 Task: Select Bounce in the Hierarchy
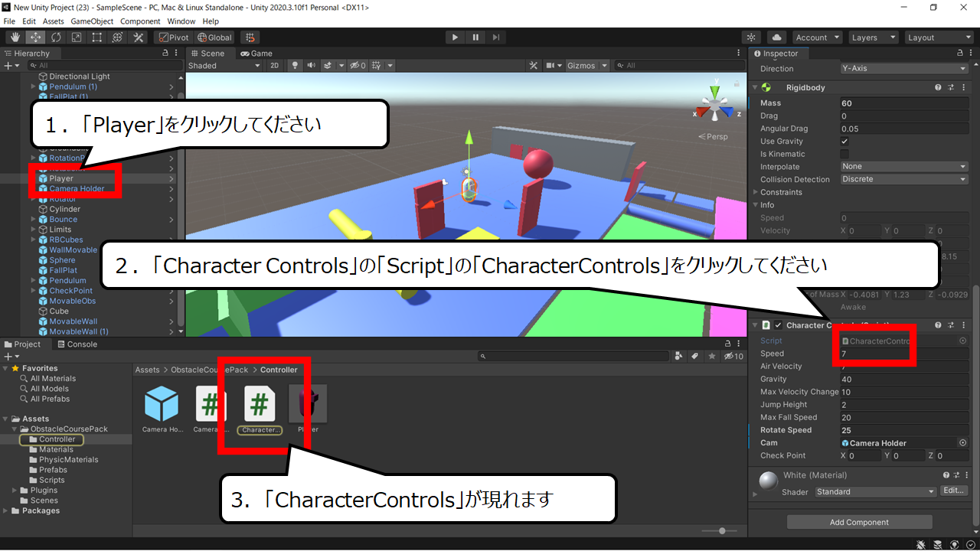pyautogui.click(x=63, y=219)
